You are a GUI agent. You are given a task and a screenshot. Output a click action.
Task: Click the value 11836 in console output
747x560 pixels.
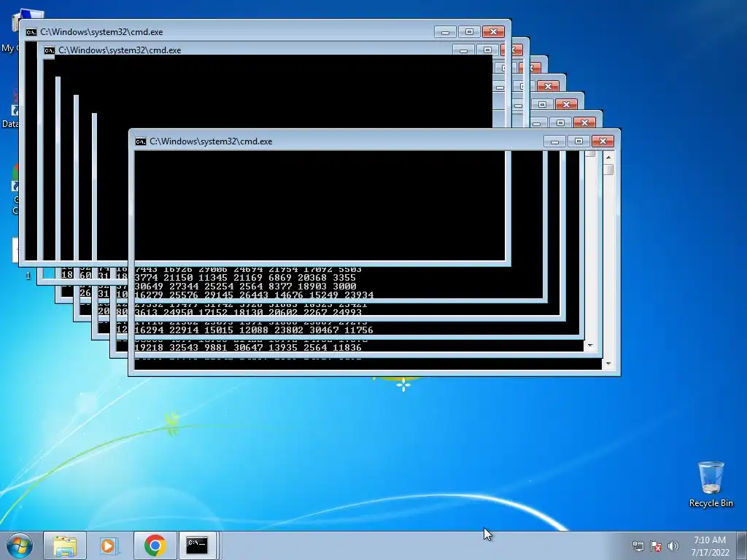click(x=347, y=348)
